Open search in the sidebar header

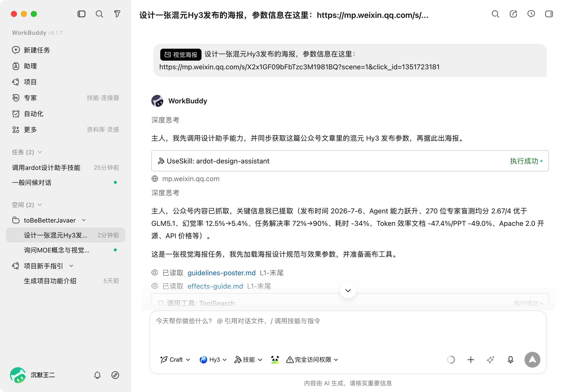(x=99, y=14)
